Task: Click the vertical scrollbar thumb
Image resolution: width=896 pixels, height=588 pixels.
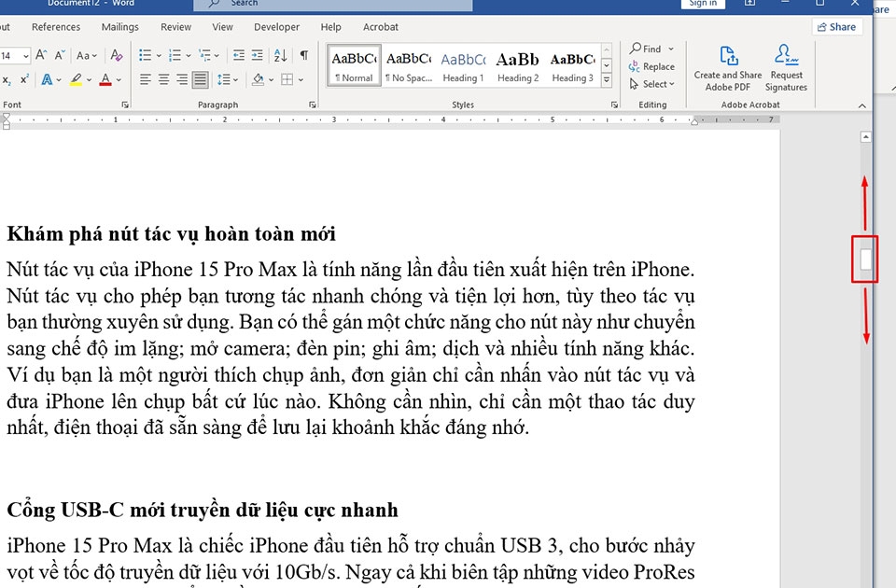Action: [866, 259]
